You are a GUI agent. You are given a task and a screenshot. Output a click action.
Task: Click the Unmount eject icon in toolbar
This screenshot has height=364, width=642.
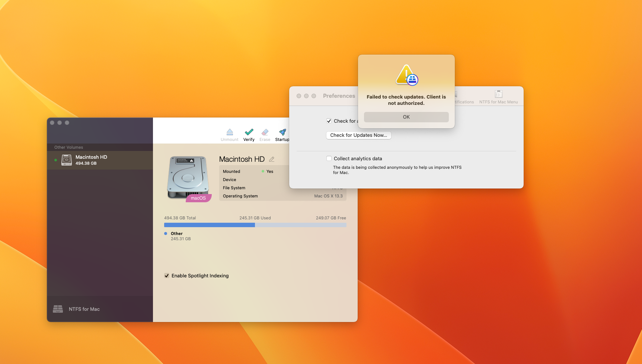coord(230,132)
